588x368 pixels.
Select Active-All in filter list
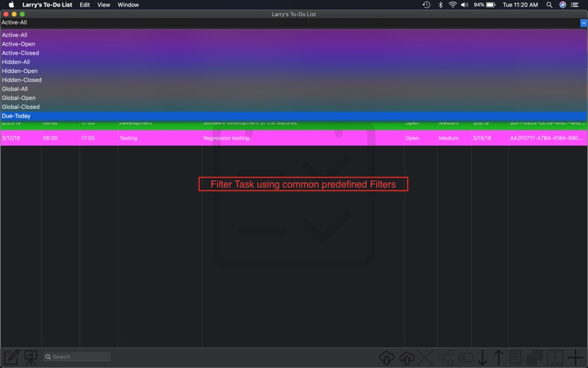pos(293,35)
